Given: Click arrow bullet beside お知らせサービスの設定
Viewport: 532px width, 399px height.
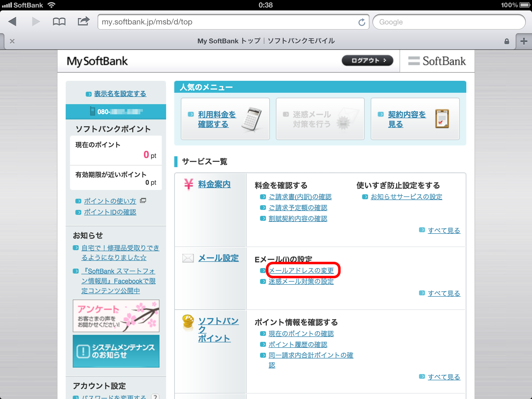Looking at the screenshot, I should (x=365, y=197).
